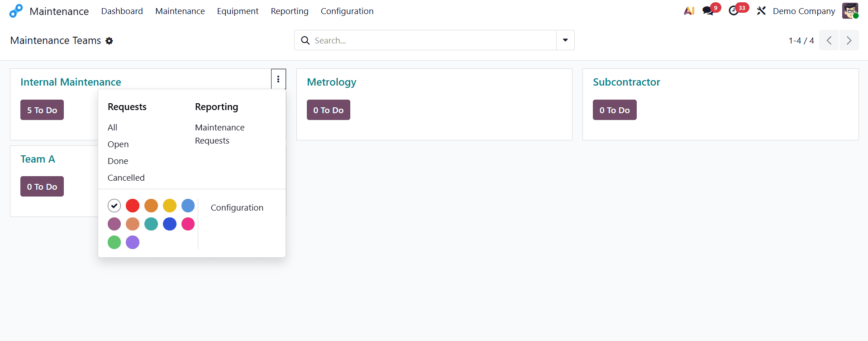This screenshot has width=868, height=341.
Task: Go to previous page arrow
Action: (829, 40)
